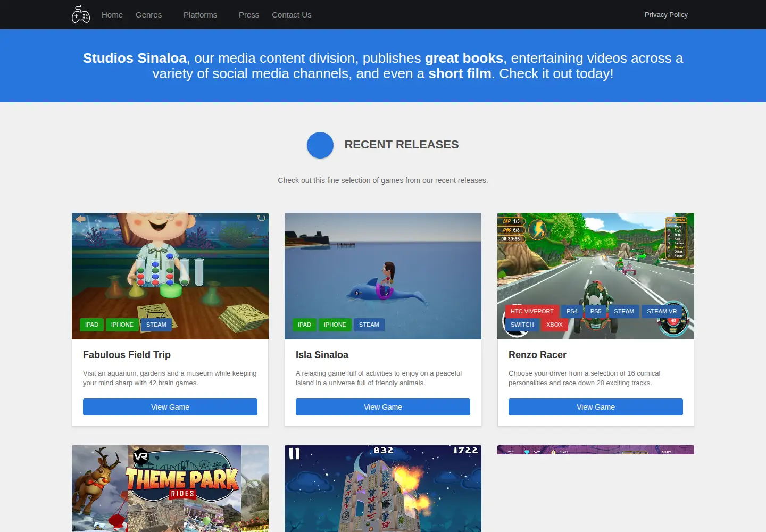Expand the Platforms menu
This screenshot has width=766, height=532.
tap(200, 15)
